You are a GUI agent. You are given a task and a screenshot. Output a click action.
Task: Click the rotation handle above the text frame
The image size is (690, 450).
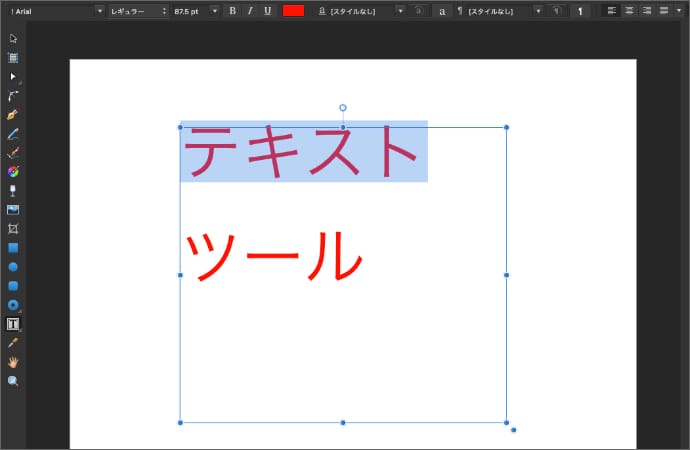[343, 108]
